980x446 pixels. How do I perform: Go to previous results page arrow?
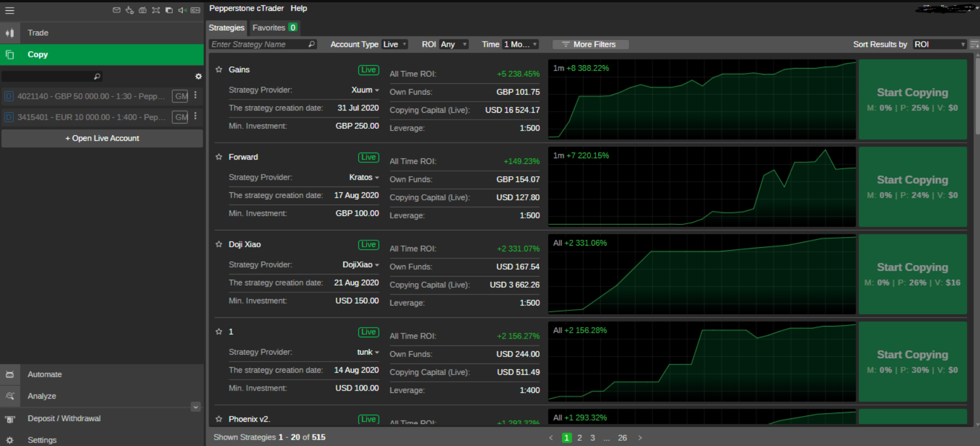(551, 438)
